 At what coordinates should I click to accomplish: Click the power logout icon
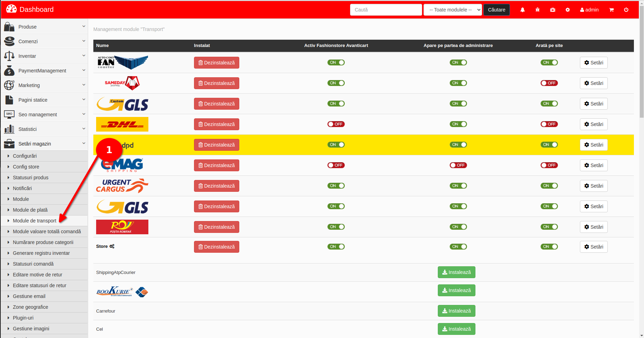[626, 10]
